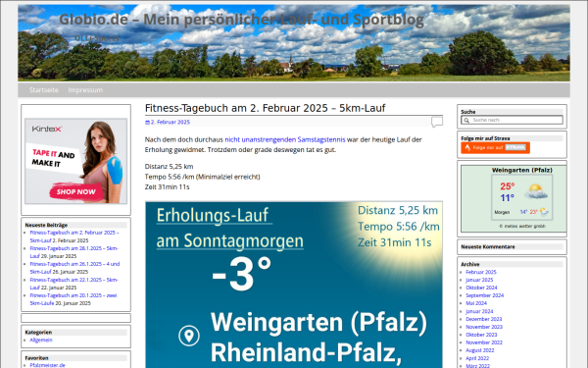Screen dimensions: 588x368
Task: Open the Januar 2024 archive
Action: (x=479, y=311)
